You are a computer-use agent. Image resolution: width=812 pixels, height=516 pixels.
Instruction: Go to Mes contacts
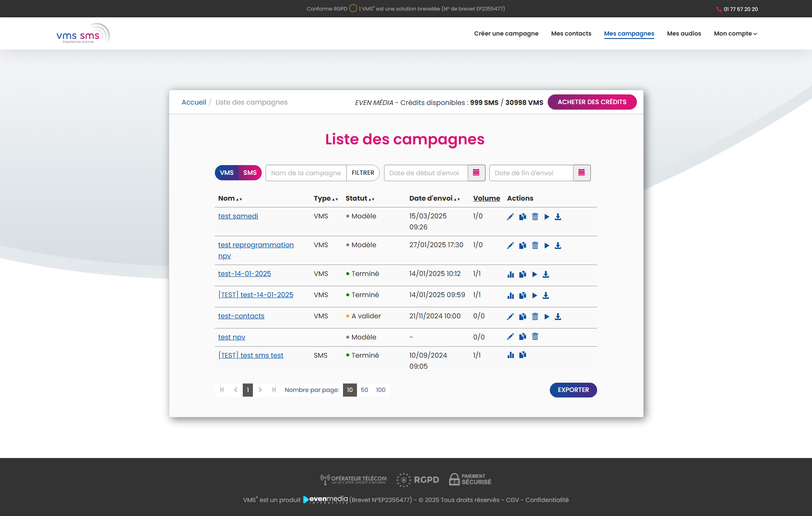click(571, 33)
